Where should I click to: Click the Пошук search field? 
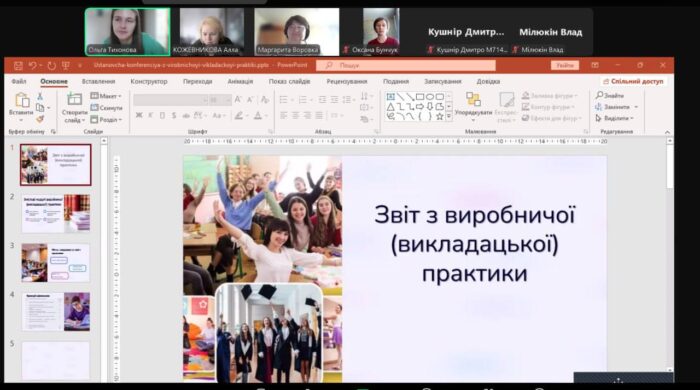click(406, 66)
